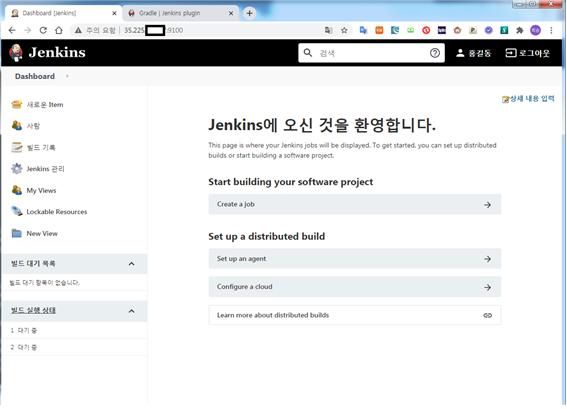Open the 빌드 실행 상태 heading link

click(33, 310)
